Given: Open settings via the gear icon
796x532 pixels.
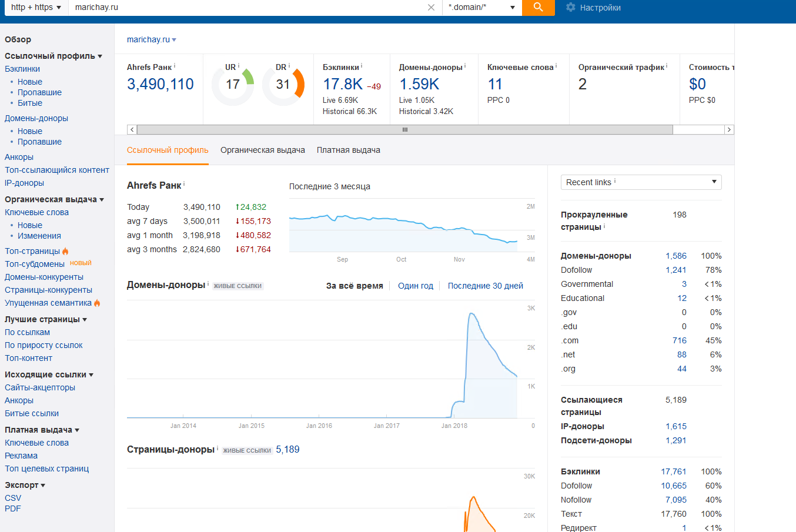Looking at the screenshot, I should tap(570, 8).
